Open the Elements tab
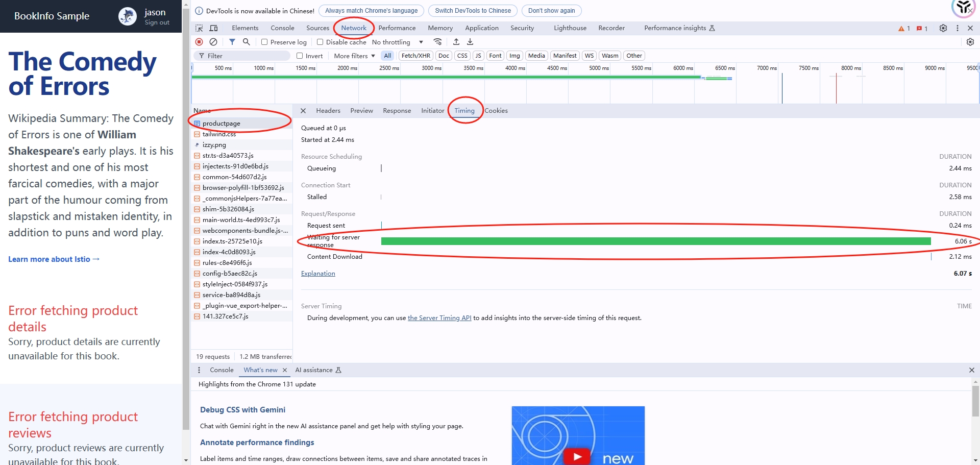 point(245,28)
